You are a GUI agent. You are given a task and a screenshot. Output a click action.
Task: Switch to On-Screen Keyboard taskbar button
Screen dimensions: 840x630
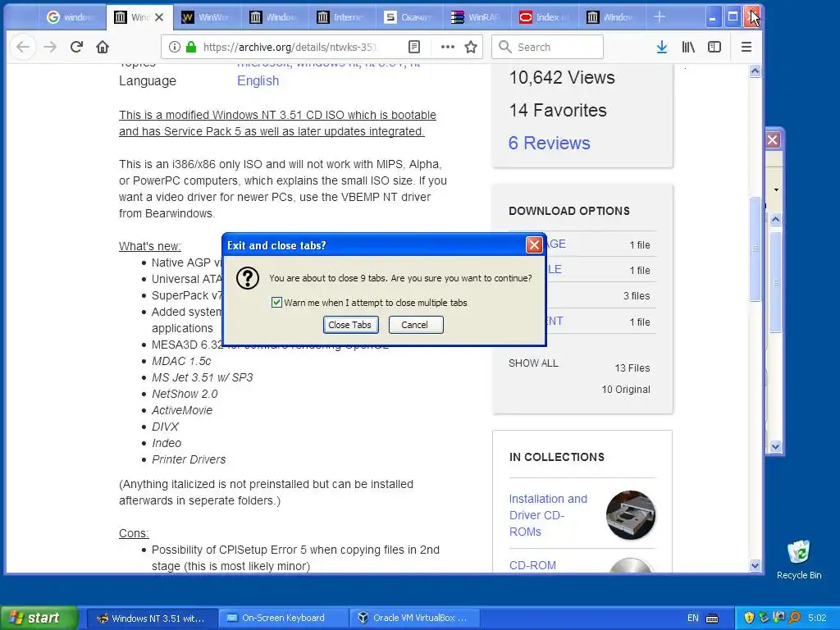click(283, 618)
